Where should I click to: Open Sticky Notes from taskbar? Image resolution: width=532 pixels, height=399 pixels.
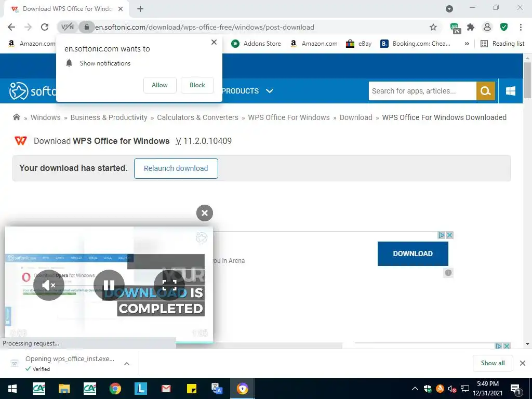coord(192,389)
